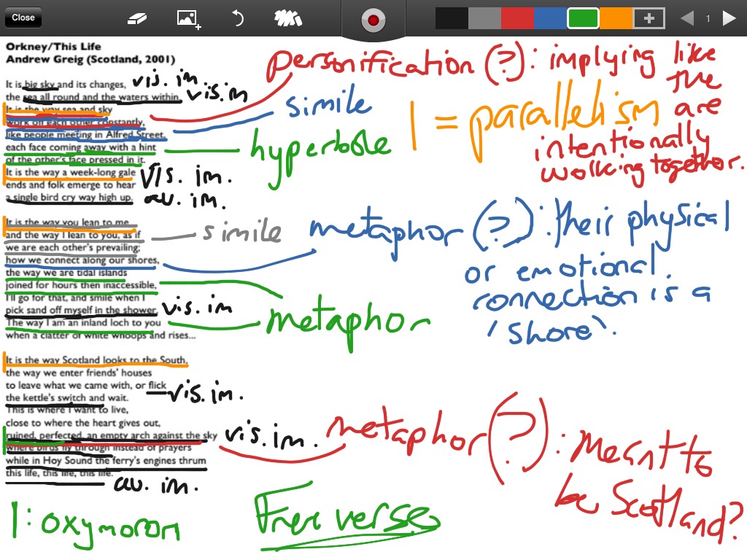The height and width of the screenshot is (560, 747).
Task: Add a custom color with the plus button
Action: click(x=649, y=18)
